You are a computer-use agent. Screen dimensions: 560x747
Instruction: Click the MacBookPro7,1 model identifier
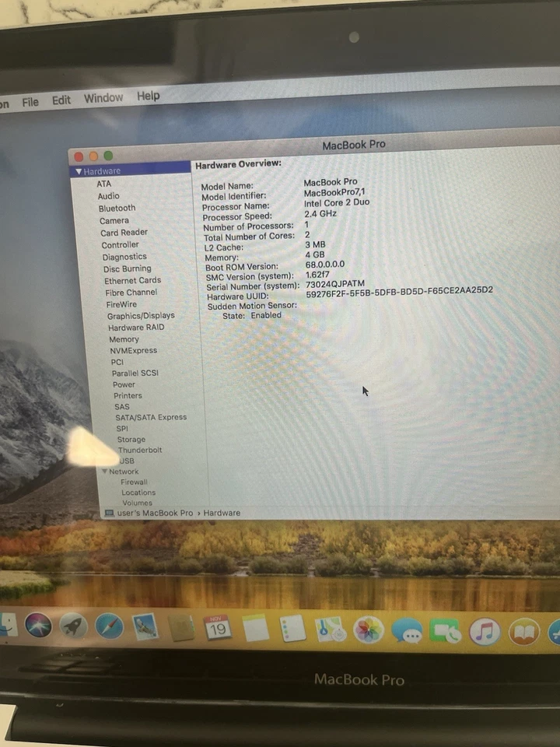pos(334,192)
